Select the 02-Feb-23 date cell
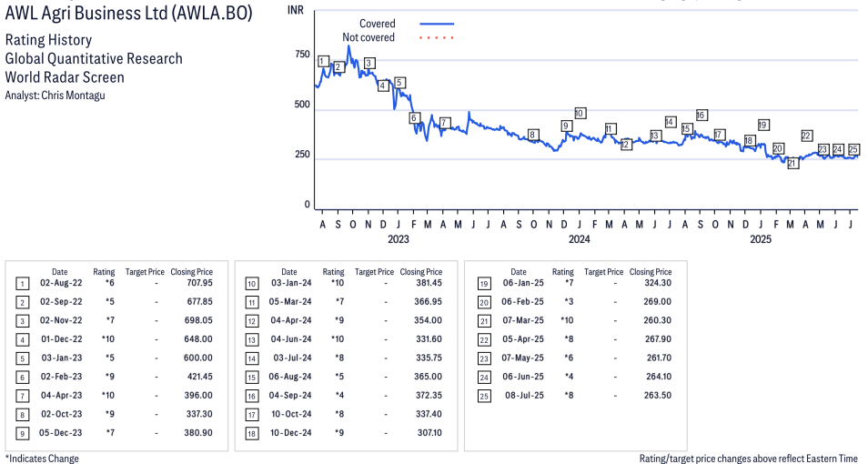Viewport: 868px width, 464px height. (x=62, y=377)
